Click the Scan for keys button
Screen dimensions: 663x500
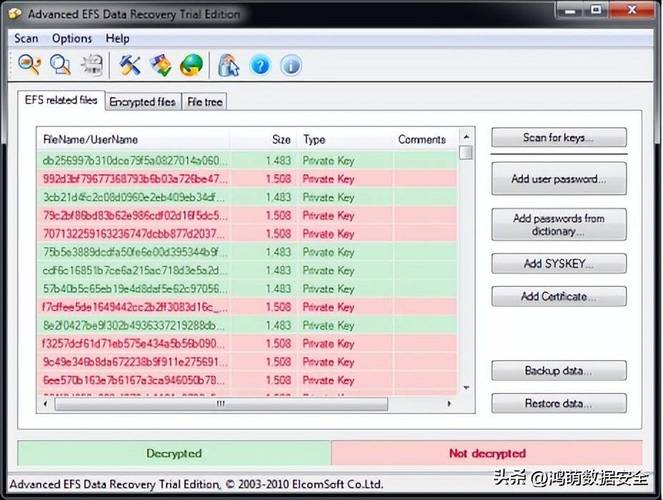coord(559,137)
